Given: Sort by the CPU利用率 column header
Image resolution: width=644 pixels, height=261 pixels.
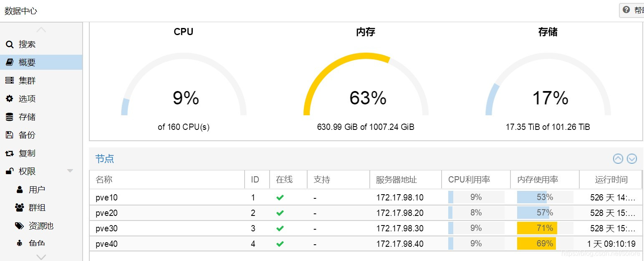Looking at the screenshot, I should tap(476, 180).
